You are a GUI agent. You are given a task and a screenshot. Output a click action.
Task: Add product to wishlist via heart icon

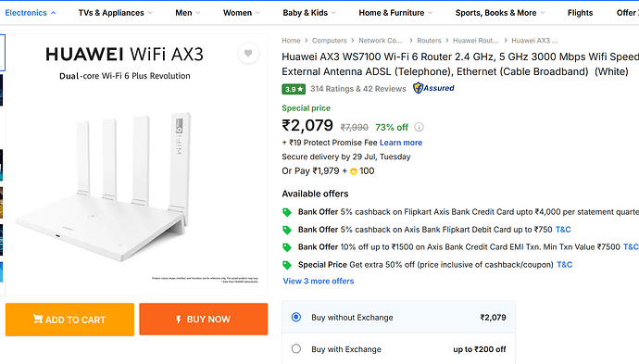coord(248,53)
